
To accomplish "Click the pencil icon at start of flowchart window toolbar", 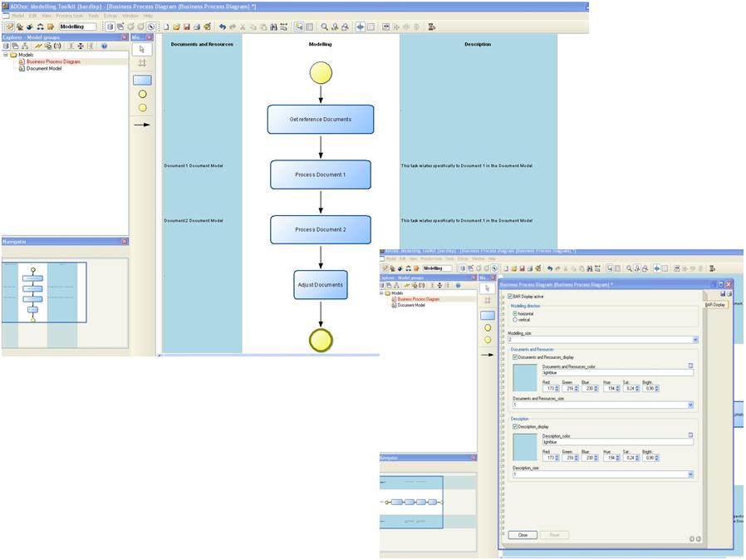I will point(9,27).
